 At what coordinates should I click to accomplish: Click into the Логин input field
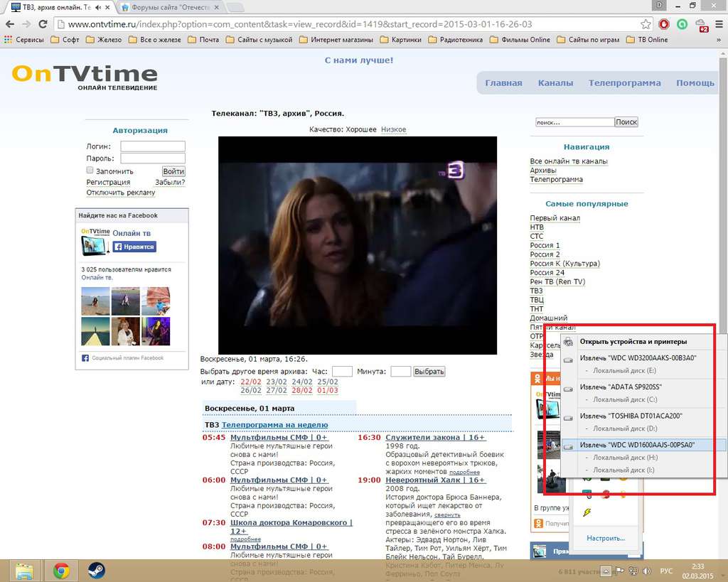point(153,146)
